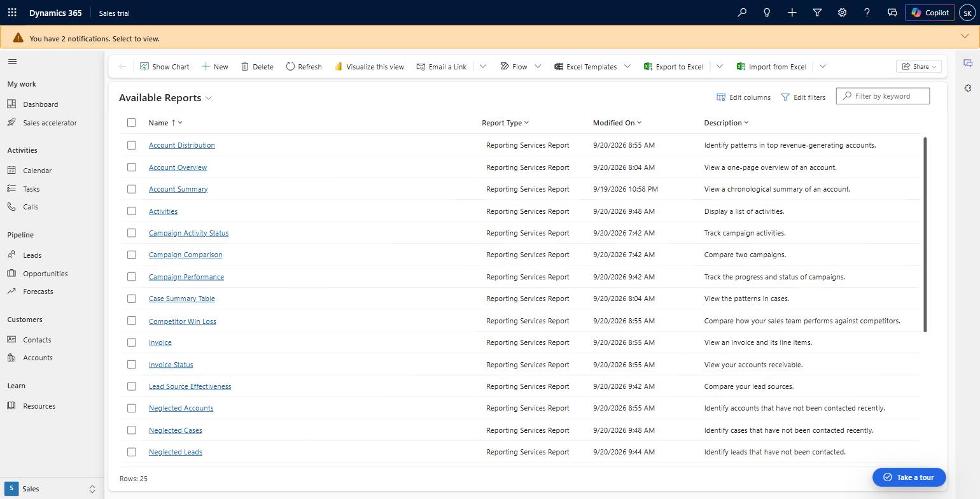Sort by the Report Type column header

click(x=505, y=123)
